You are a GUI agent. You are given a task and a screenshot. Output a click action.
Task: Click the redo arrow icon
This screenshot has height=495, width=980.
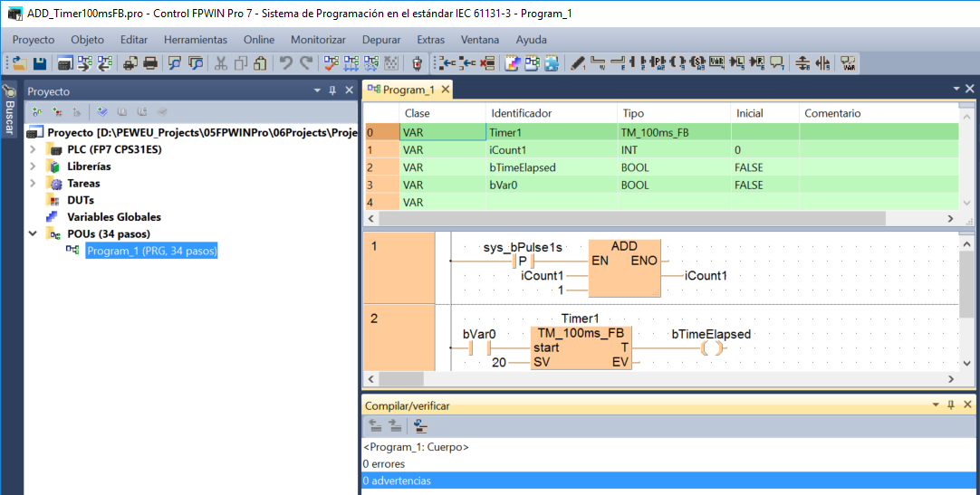(305, 63)
